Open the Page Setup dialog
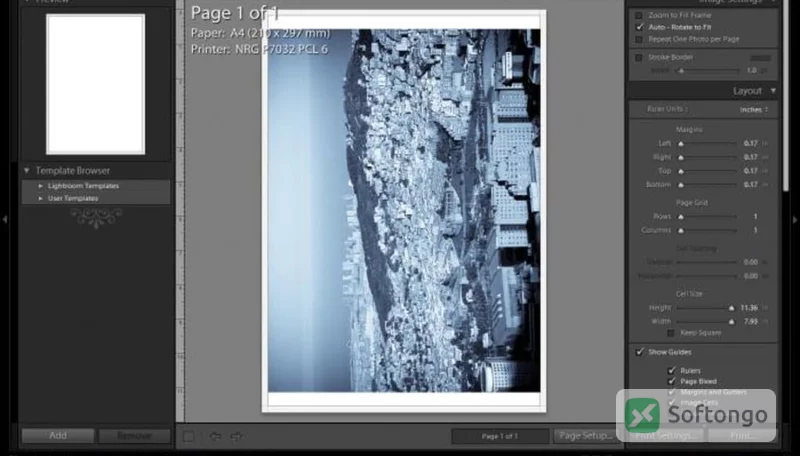 585,436
